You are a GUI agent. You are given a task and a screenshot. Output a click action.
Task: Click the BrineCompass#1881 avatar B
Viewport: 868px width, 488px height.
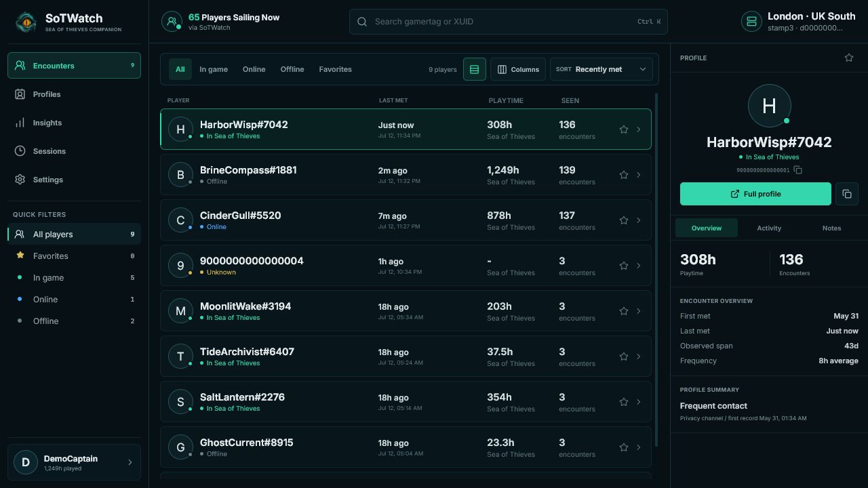tap(180, 175)
